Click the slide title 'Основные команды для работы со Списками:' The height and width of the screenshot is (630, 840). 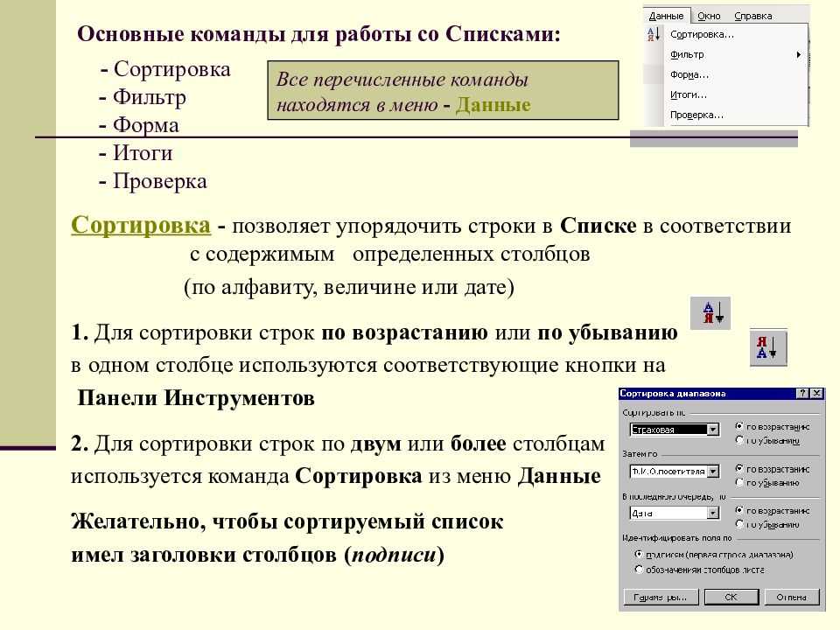point(318,34)
